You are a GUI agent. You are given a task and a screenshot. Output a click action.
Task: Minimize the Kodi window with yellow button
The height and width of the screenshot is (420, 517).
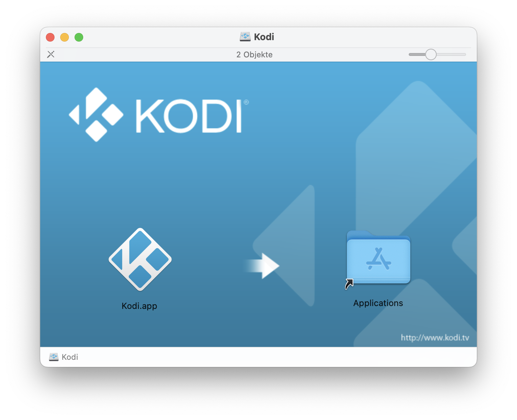[65, 37]
